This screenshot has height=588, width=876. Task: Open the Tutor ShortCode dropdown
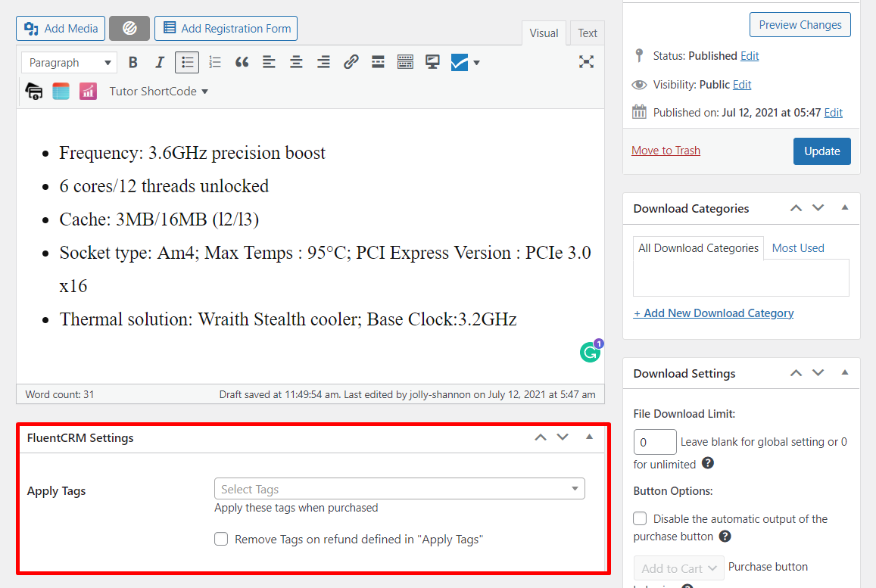pyautogui.click(x=159, y=92)
